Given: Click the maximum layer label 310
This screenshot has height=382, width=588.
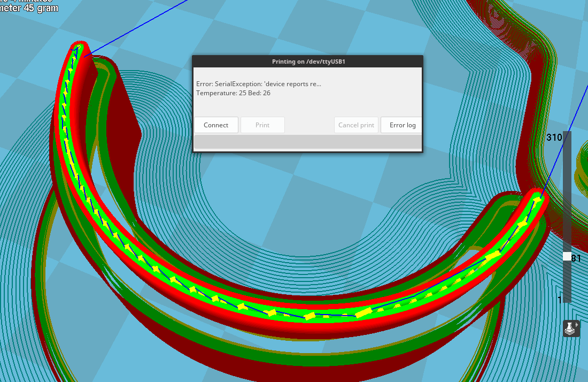Looking at the screenshot, I should coord(554,137).
